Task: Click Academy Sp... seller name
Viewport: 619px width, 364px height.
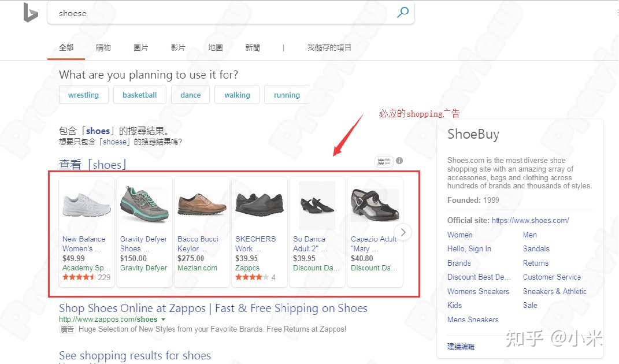Action: 87,268
